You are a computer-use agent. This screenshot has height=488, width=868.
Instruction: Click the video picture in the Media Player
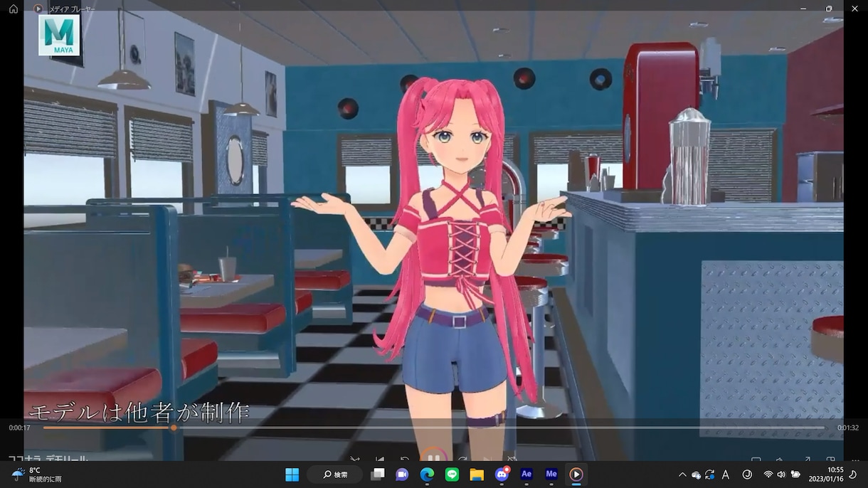(433, 235)
